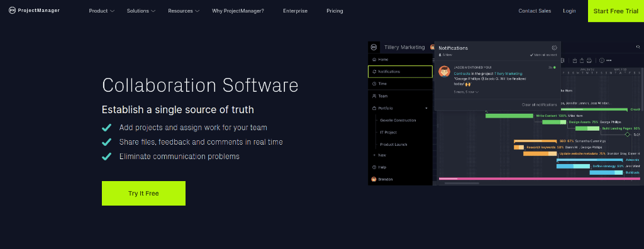Click the Tillery Marketing project title
Viewport: 644px width, 249px height.
pyautogui.click(x=404, y=47)
